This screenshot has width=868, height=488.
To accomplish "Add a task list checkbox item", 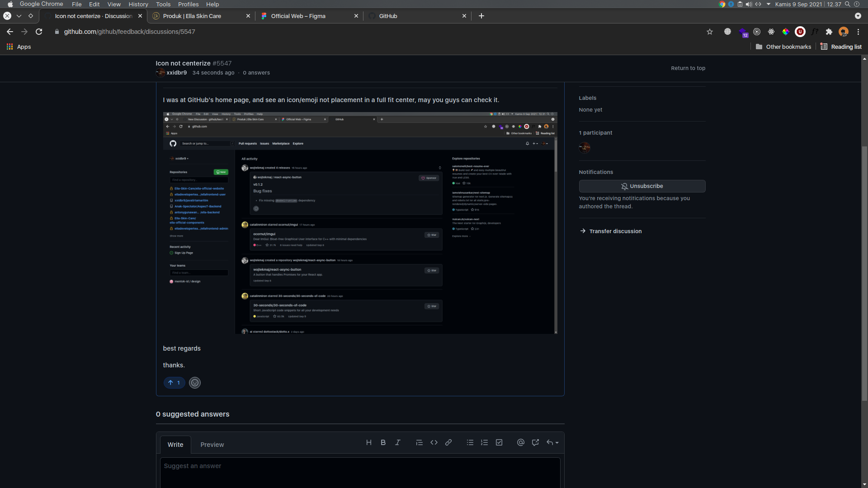I will [x=499, y=443].
